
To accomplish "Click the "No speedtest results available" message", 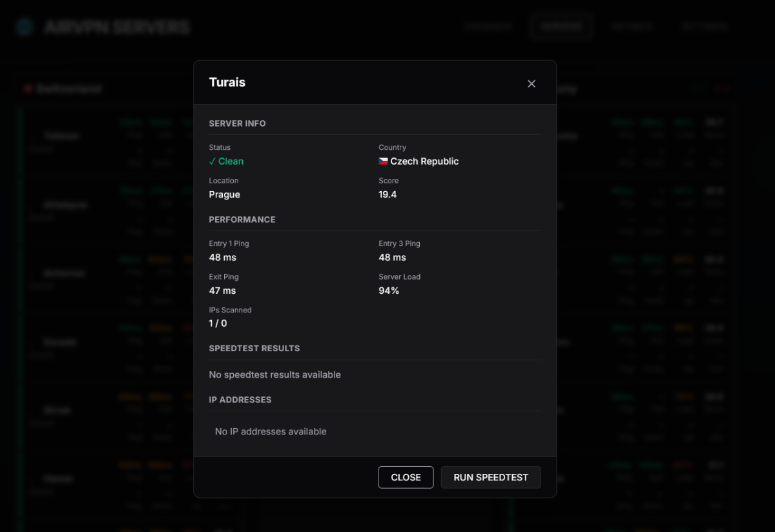I will (x=274, y=374).
